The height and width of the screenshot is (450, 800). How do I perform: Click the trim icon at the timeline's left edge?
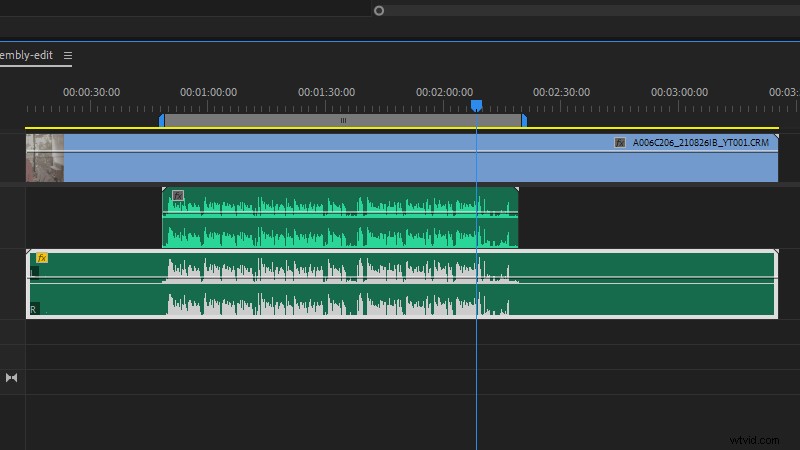tap(11, 378)
